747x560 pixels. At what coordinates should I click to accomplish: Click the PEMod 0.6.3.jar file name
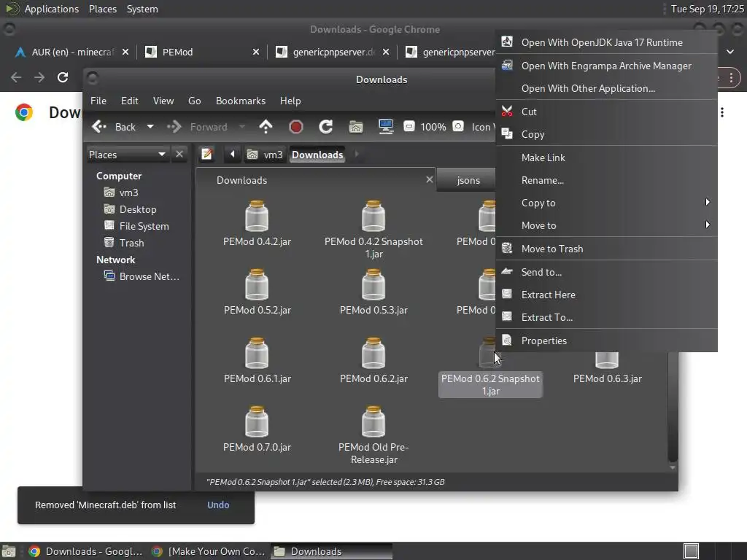[608, 378]
